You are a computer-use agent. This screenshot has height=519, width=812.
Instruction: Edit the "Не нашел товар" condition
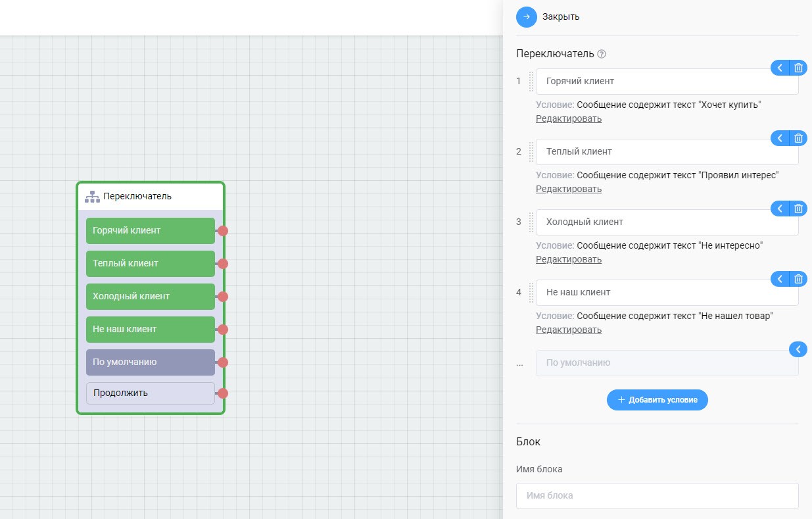568,330
